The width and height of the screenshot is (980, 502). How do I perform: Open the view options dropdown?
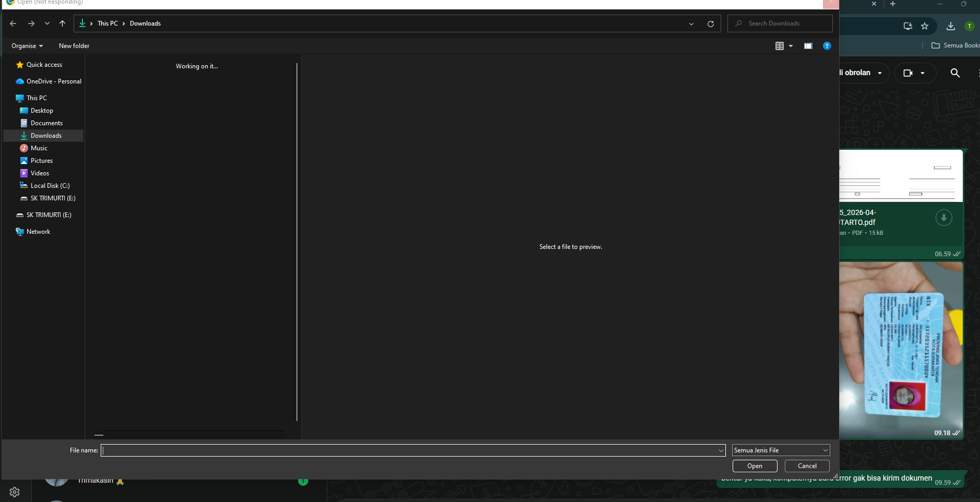(791, 46)
